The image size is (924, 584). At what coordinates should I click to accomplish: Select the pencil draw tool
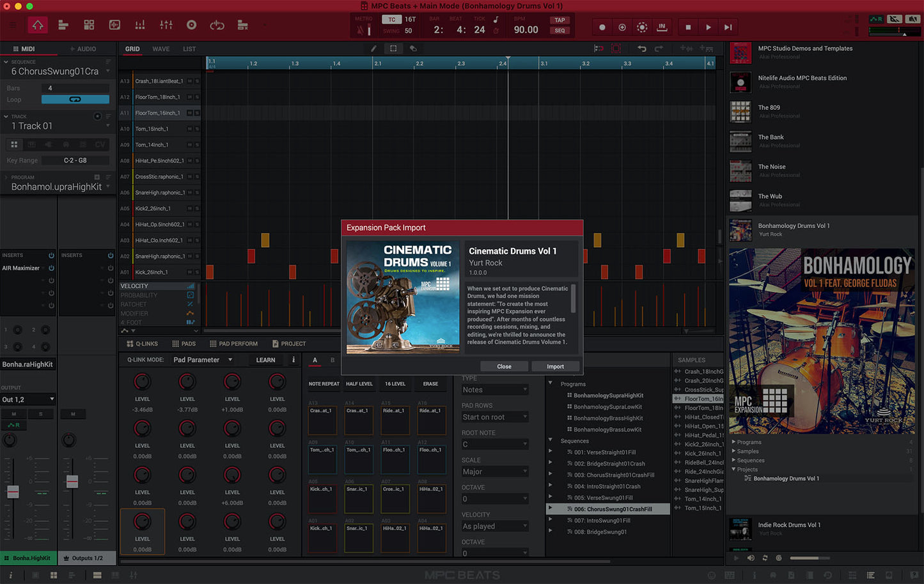click(373, 49)
